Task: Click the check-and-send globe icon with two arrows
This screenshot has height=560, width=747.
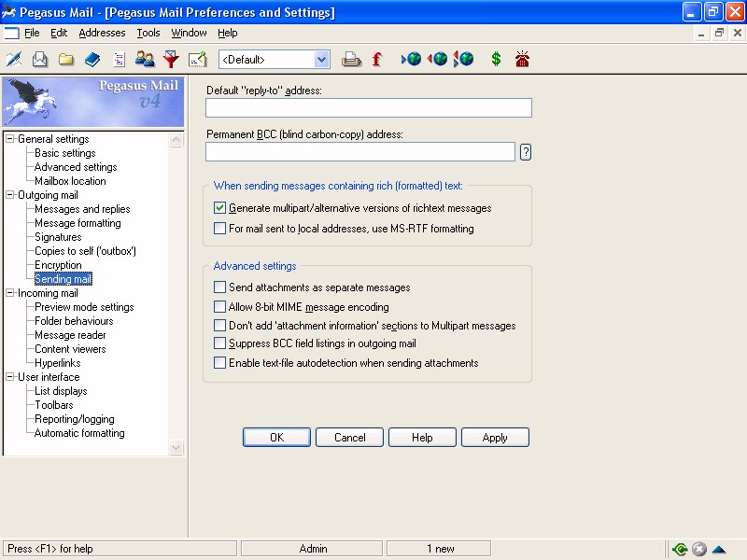Action: pos(463,59)
